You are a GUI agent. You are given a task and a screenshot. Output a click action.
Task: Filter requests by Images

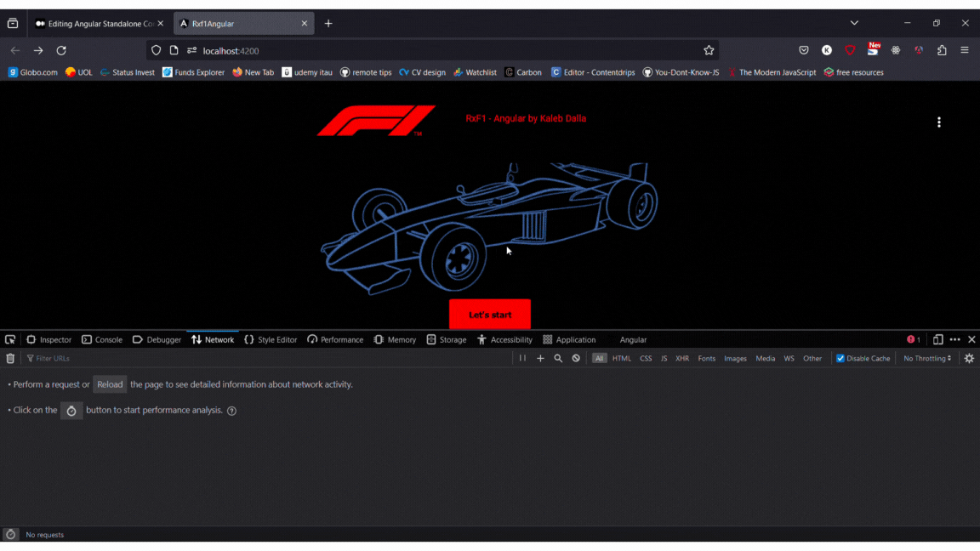coord(735,359)
